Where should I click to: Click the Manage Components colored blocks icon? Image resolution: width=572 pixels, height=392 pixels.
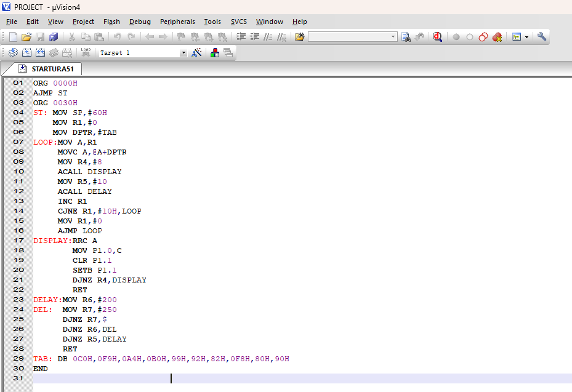215,53
